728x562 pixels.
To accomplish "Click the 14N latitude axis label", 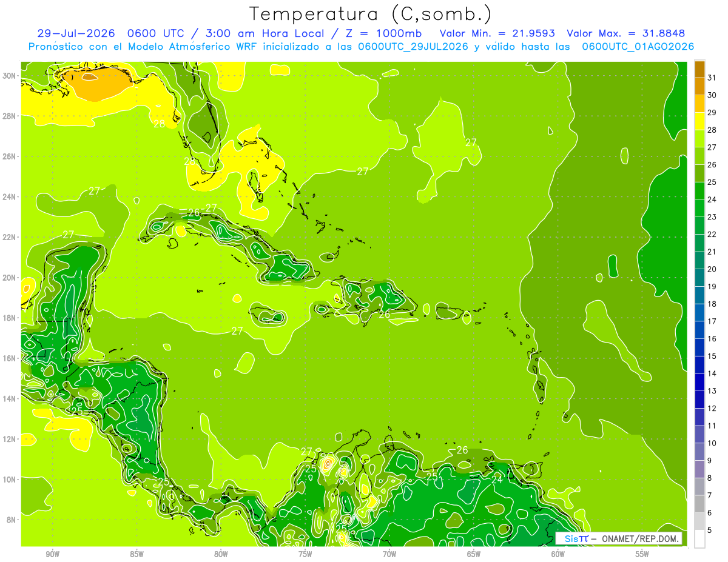I will (x=10, y=398).
